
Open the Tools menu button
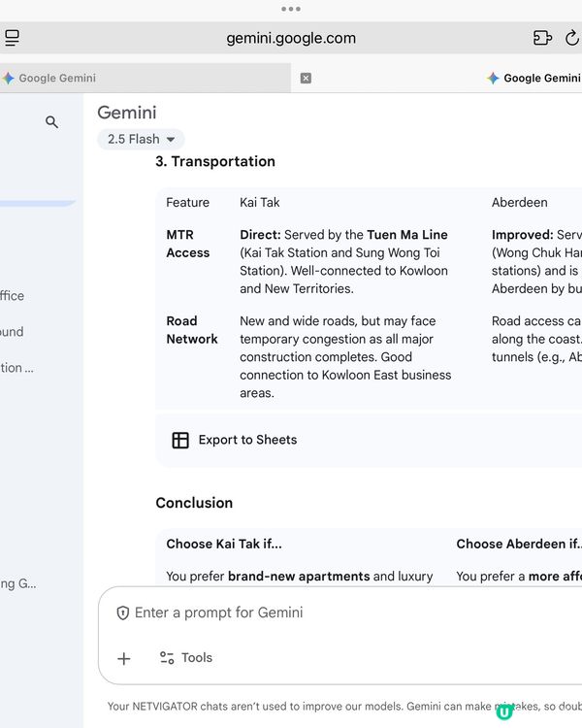click(186, 657)
